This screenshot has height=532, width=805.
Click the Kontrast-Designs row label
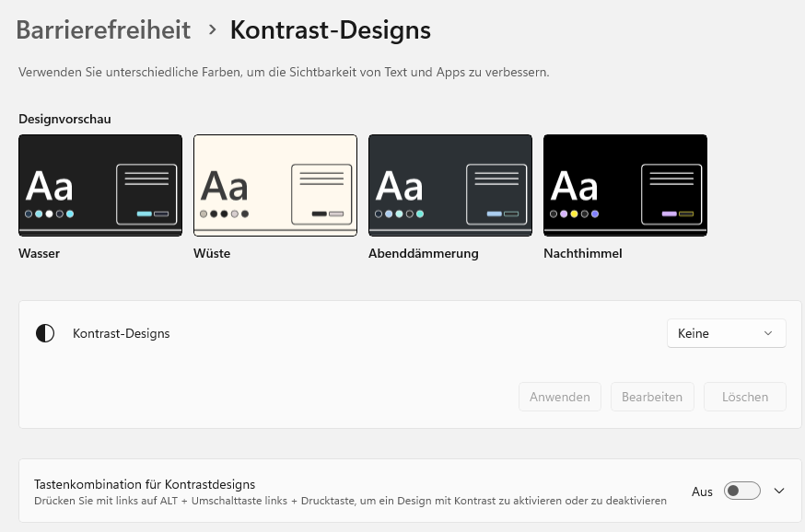(x=122, y=333)
